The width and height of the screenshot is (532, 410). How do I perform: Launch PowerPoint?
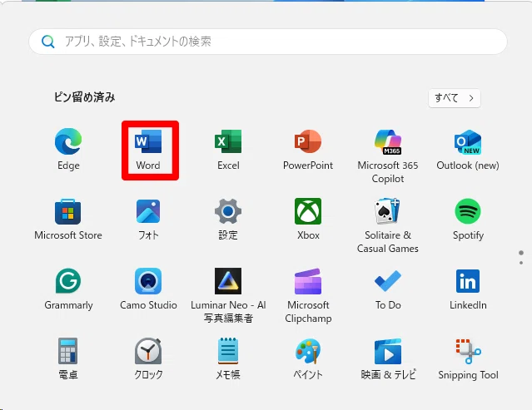pos(308,149)
